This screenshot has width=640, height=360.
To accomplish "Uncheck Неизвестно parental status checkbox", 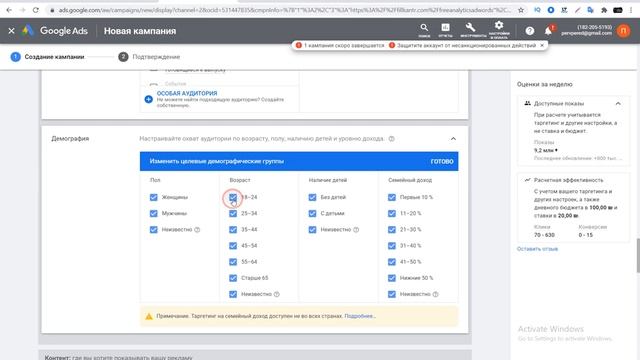I will pos(312,230).
